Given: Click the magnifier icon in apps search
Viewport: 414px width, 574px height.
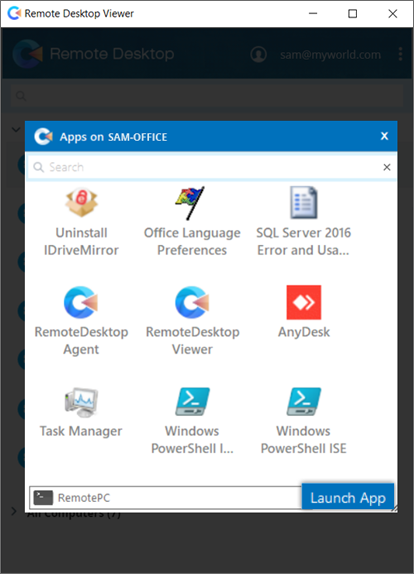Looking at the screenshot, I should [x=38, y=167].
